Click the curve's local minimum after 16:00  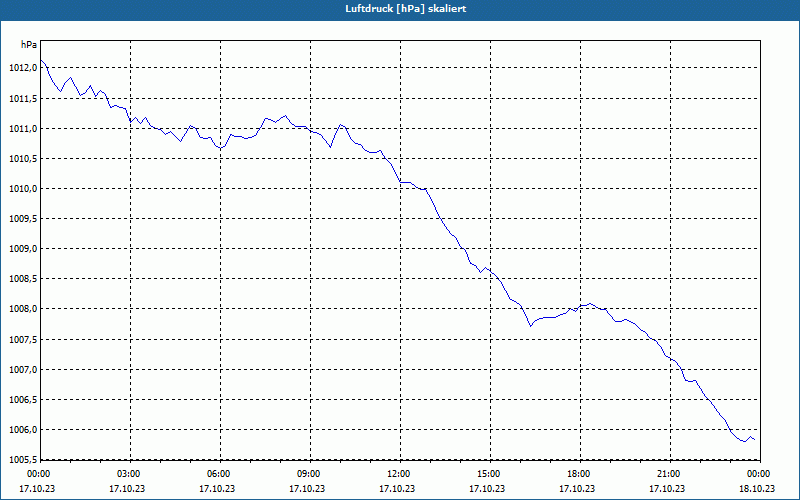[x=531, y=326]
